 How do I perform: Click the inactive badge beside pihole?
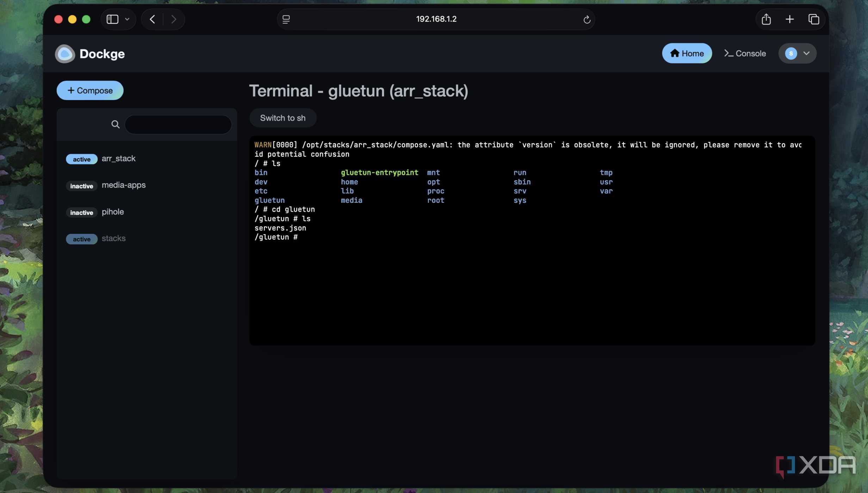click(x=82, y=212)
